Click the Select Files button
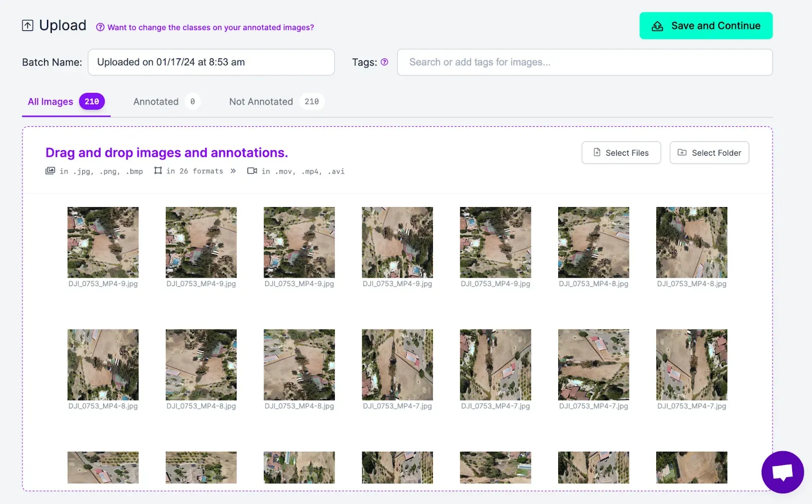 point(621,153)
